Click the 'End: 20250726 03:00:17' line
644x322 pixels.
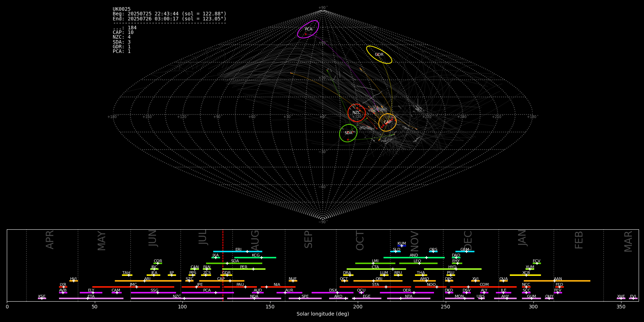pyautogui.click(x=169, y=19)
